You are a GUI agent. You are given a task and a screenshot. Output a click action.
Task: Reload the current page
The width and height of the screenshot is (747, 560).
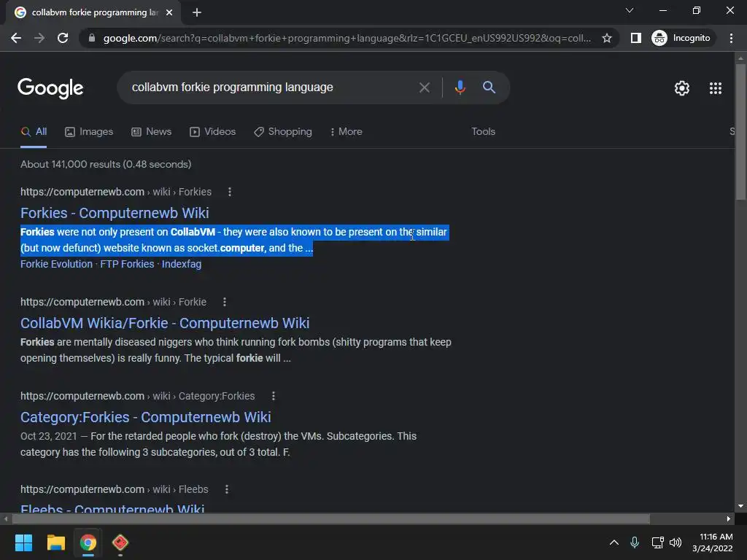point(63,38)
